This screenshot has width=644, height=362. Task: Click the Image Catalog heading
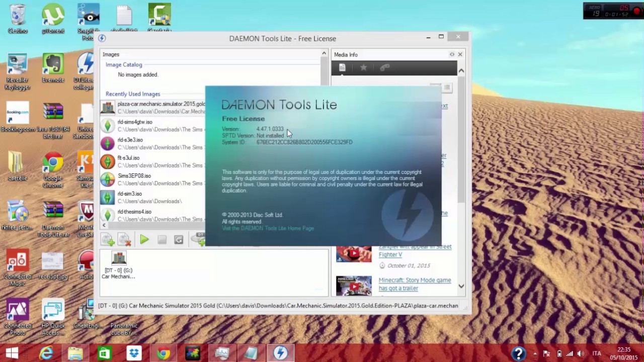click(124, 65)
